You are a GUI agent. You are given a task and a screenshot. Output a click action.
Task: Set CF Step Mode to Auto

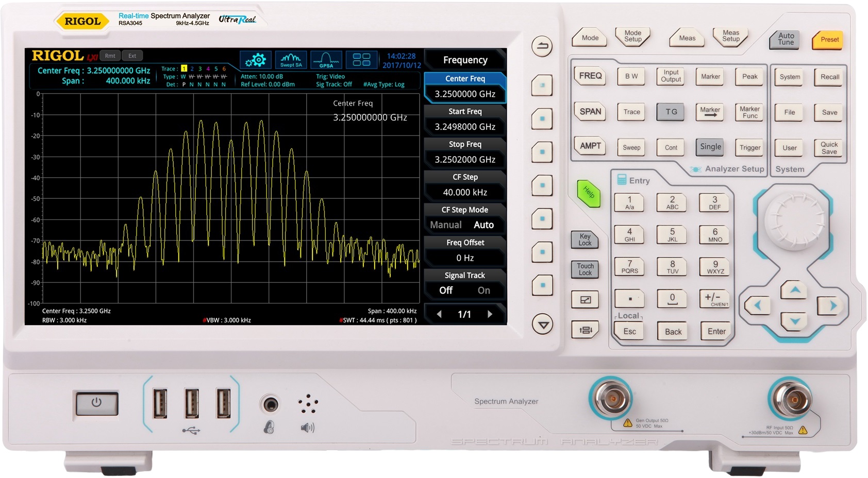[483, 225]
